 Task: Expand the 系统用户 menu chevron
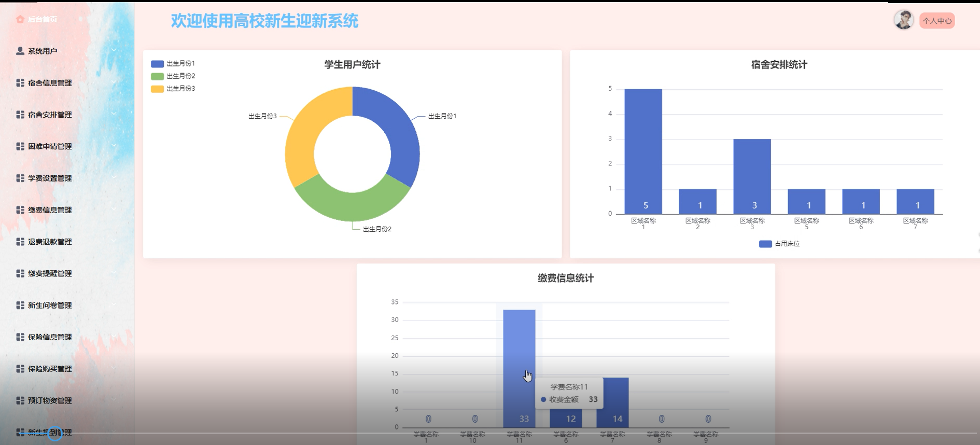(114, 50)
